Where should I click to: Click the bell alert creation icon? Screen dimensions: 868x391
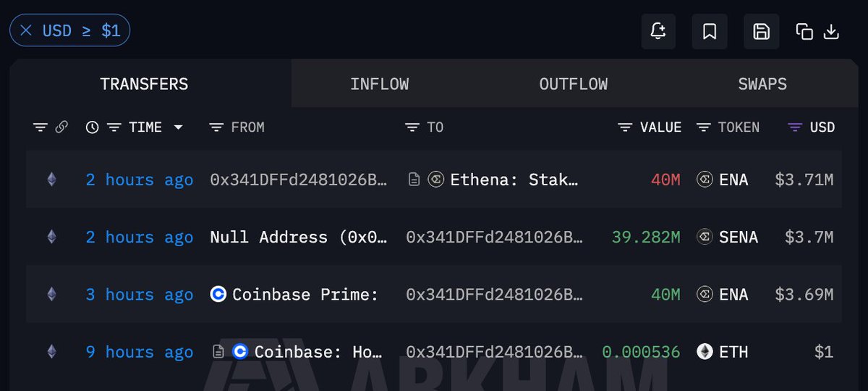tap(658, 31)
